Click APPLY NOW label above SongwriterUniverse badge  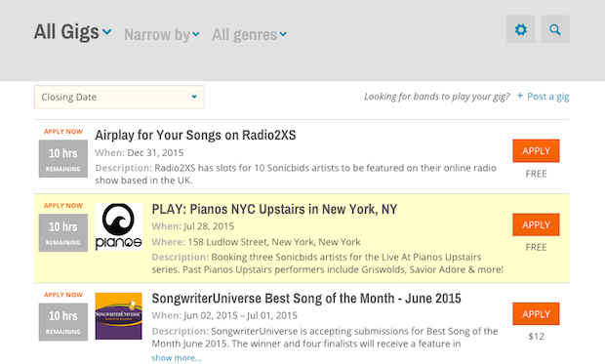click(x=63, y=295)
